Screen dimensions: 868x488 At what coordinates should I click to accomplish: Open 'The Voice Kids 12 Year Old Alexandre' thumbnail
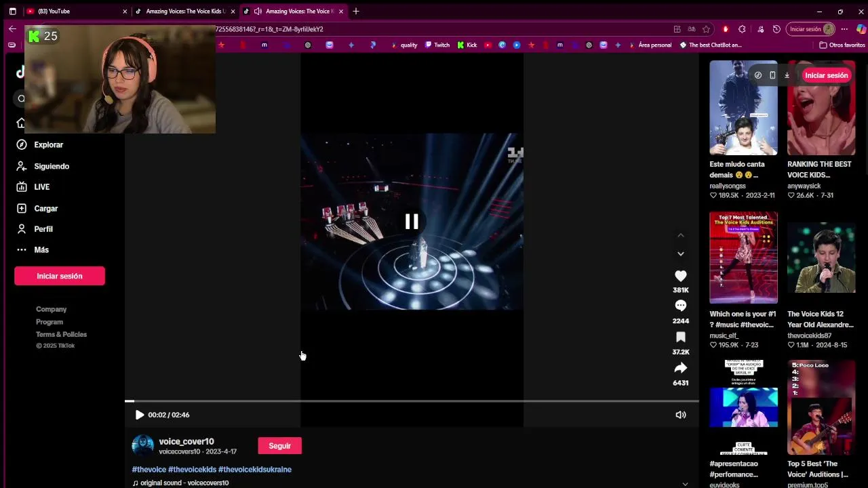(821, 258)
